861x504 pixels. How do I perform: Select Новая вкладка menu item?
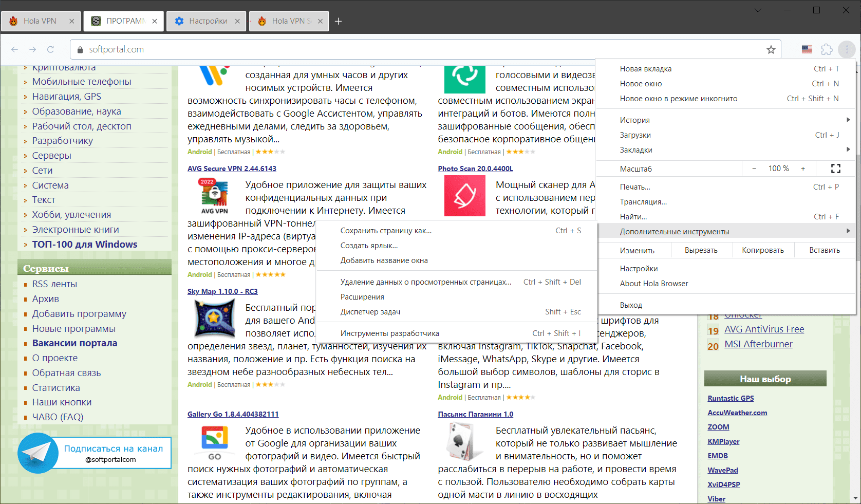[725, 69]
